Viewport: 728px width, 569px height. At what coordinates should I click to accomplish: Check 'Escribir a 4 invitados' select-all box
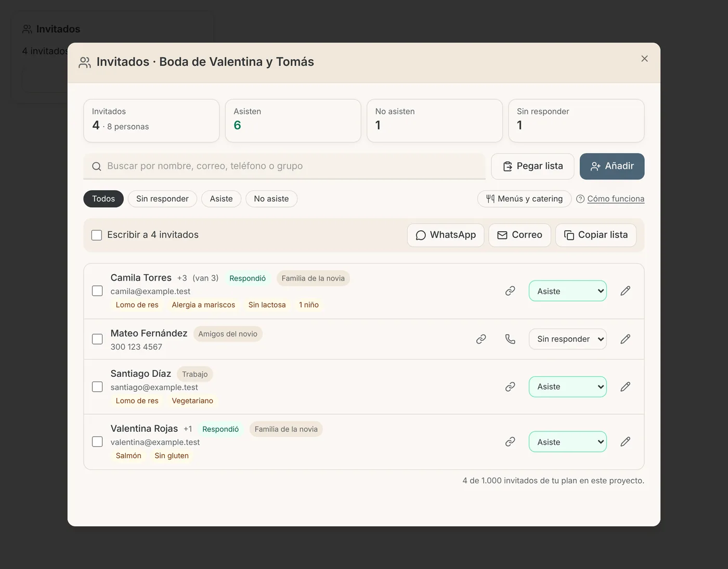pyautogui.click(x=97, y=235)
